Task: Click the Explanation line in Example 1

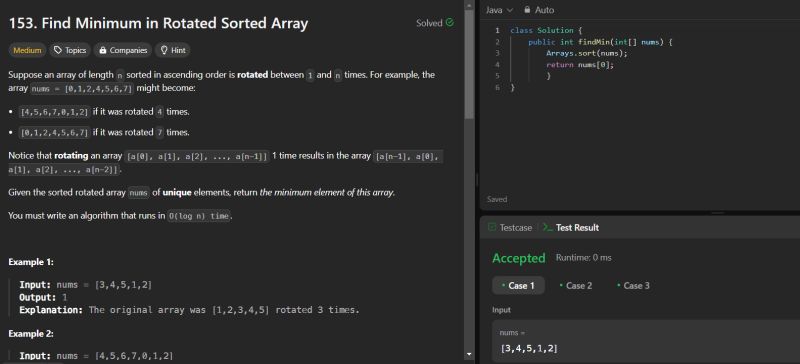Action: coord(189,310)
